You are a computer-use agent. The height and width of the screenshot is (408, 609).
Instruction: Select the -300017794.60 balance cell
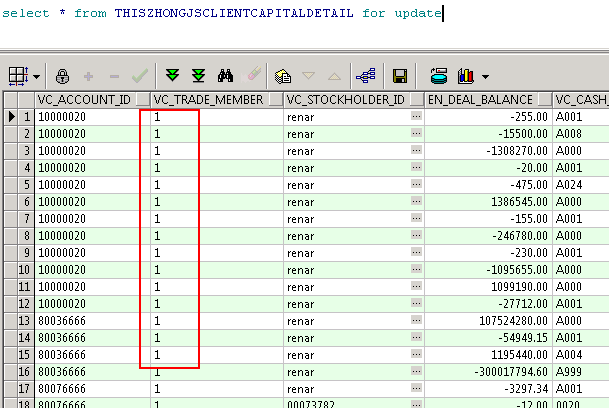click(489, 371)
